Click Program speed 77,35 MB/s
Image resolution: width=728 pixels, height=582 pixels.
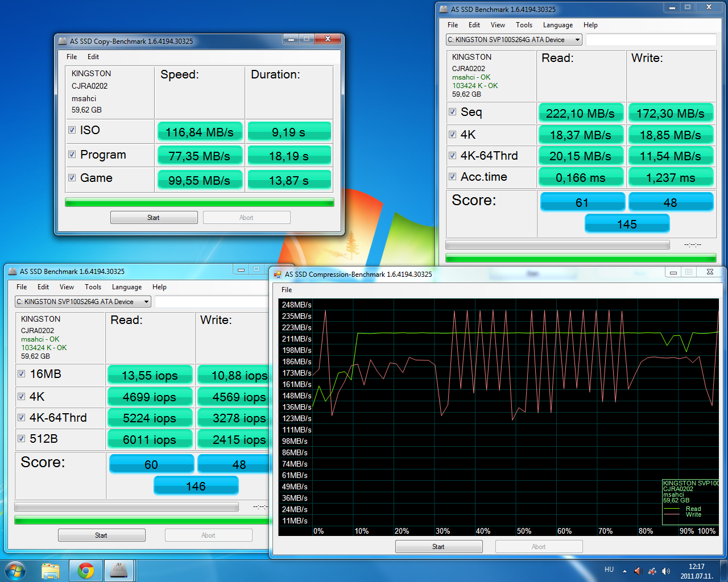tap(200, 156)
